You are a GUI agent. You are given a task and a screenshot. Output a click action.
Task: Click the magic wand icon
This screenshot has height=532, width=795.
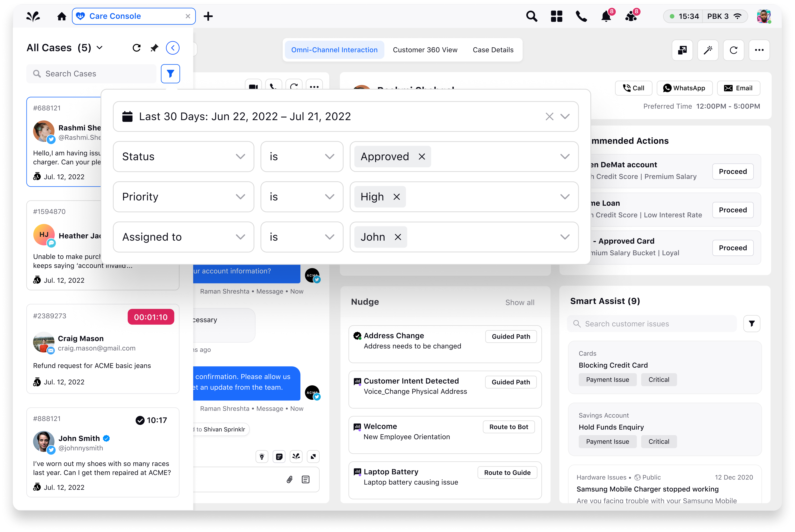point(708,50)
